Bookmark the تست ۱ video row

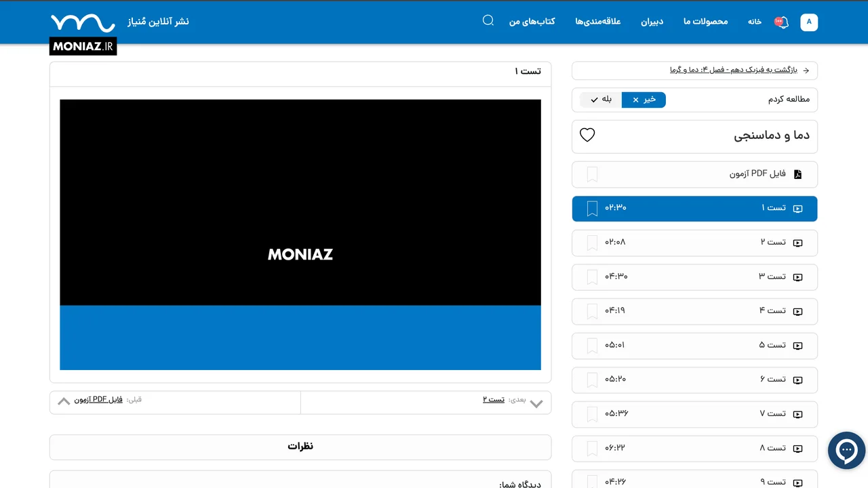coord(592,209)
